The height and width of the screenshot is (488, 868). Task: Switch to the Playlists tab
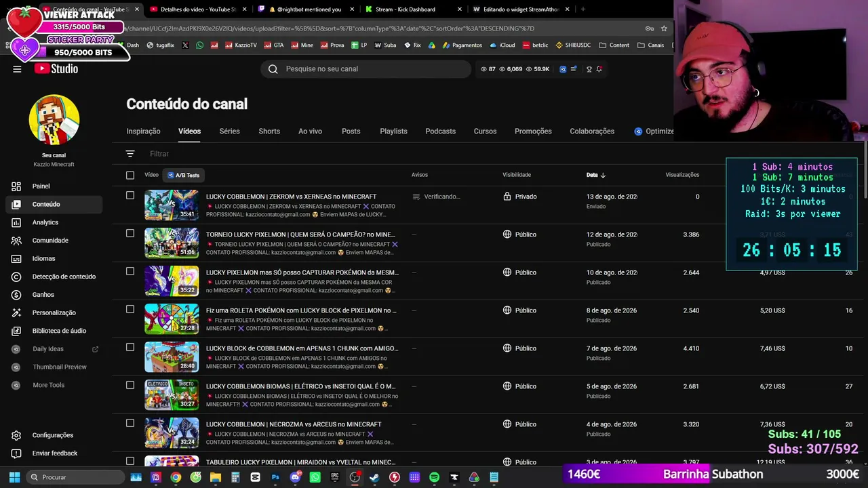[x=393, y=131]
